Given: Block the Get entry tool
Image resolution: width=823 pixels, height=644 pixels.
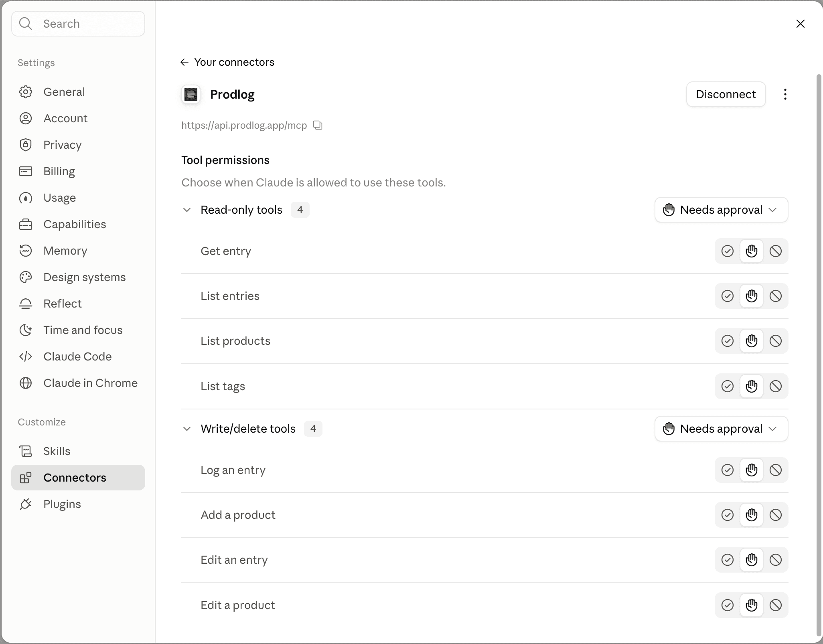Looking at the screenshot, I should tap(775, 251).
